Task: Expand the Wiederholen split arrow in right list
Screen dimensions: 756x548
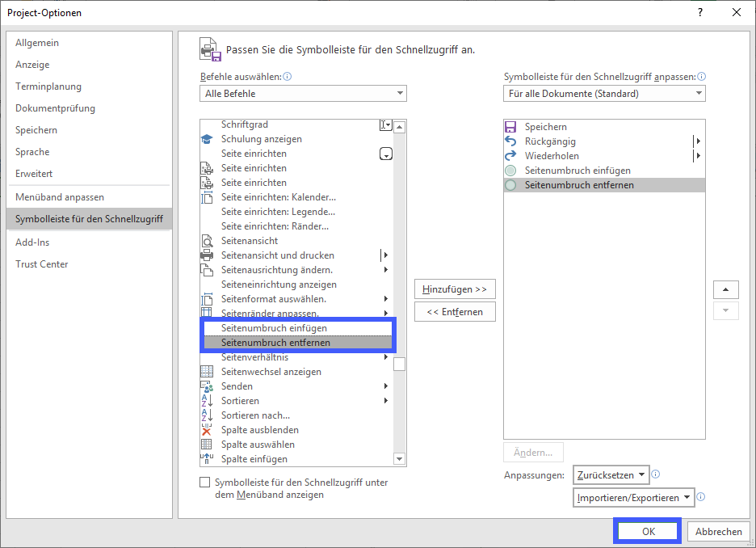Action: pyautogui.click(x=698, y=156)
